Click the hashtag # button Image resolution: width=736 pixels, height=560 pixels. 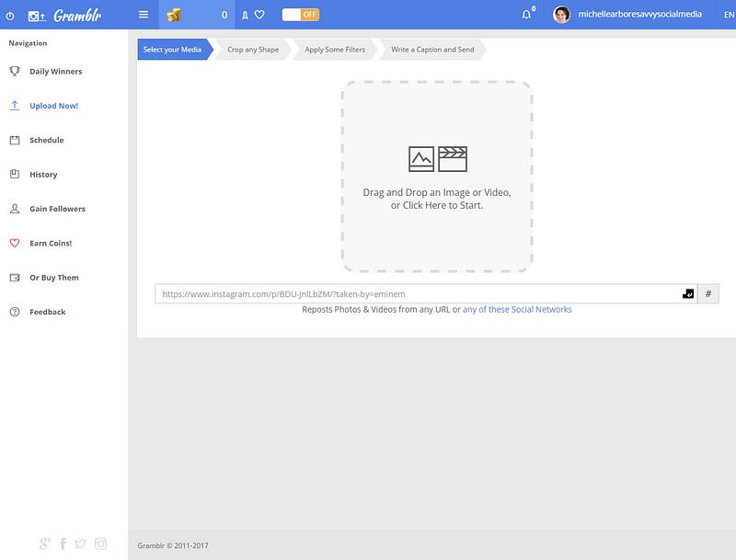pyautogui.click(x=708, y=294)
